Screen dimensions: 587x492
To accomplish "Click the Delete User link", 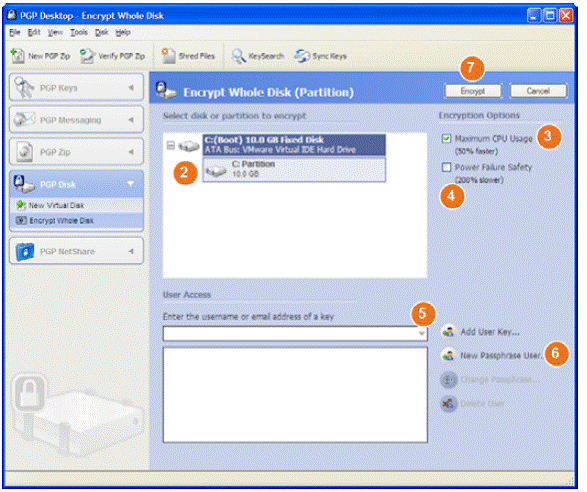I will pyautogui.click(x=482, y=404).
